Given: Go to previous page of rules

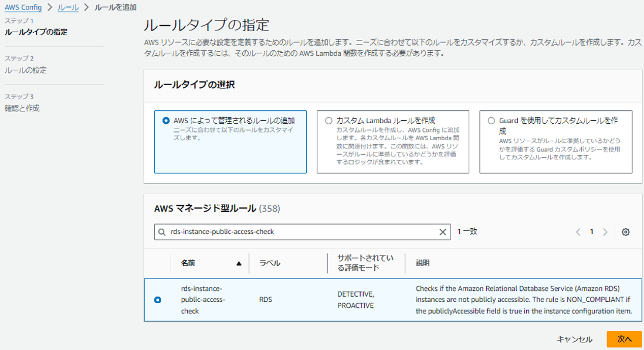Looking at the screenshot, I should pyautogui.click(x=578, y=232).
